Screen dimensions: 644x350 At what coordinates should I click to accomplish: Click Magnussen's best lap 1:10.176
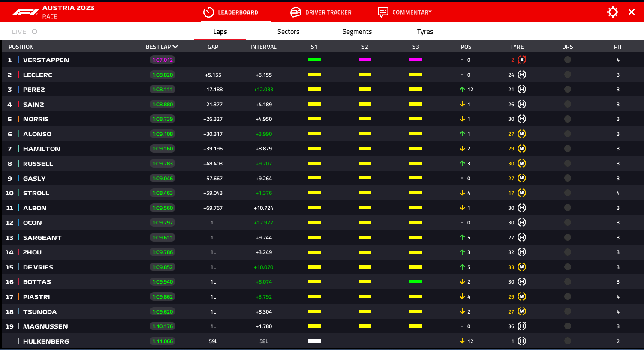coord(163,326)
